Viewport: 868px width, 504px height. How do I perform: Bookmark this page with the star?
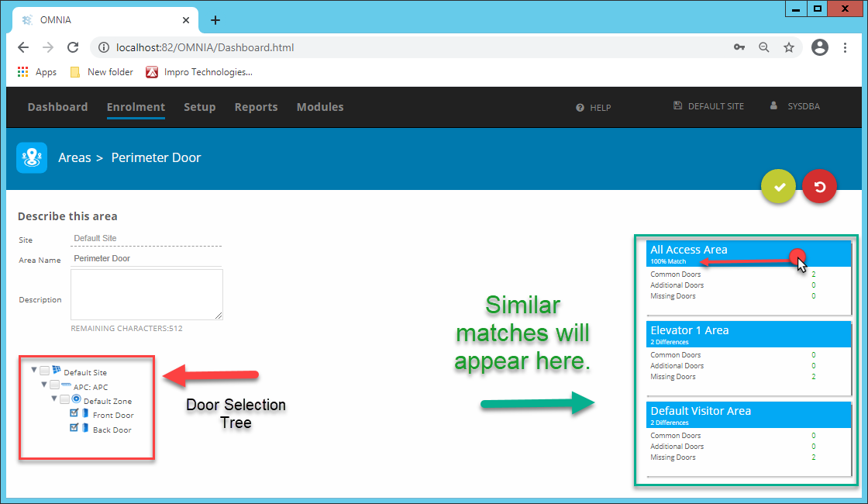click(x=789, y=47)
